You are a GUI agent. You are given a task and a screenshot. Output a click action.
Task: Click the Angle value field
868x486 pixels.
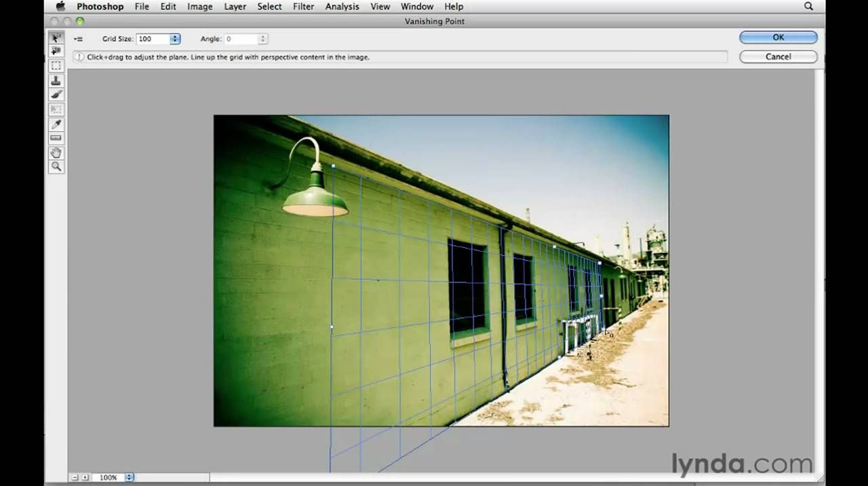[241, 39]
